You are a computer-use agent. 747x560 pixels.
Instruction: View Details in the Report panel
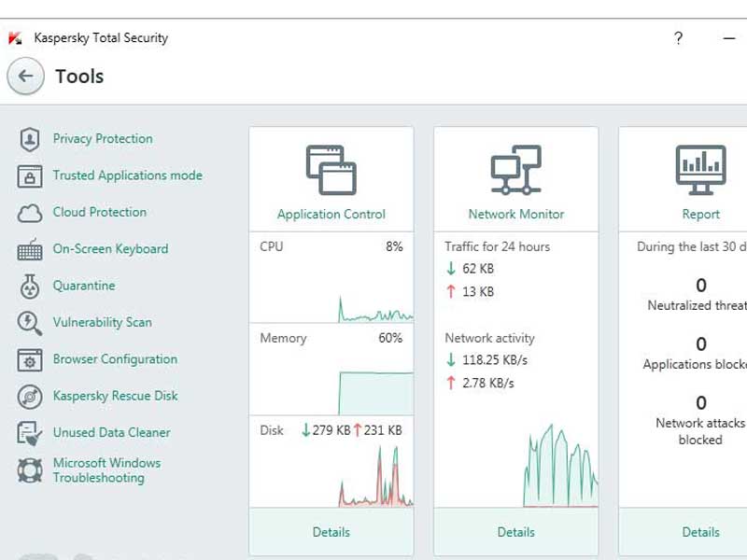(701, 532)
